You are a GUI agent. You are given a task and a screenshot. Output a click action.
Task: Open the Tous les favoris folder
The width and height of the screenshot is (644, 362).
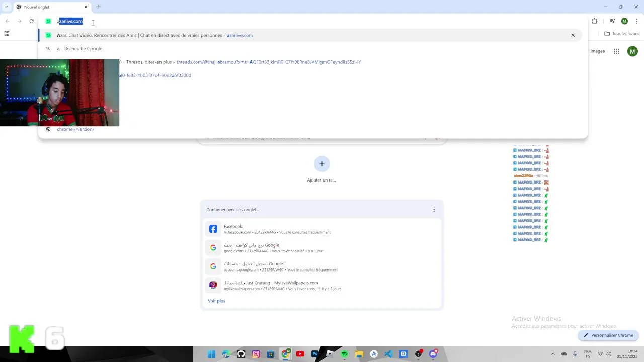click(x=622, y=34)
